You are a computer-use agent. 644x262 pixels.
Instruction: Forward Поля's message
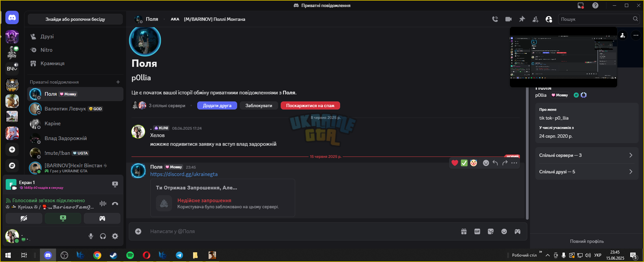coord(505,163)
